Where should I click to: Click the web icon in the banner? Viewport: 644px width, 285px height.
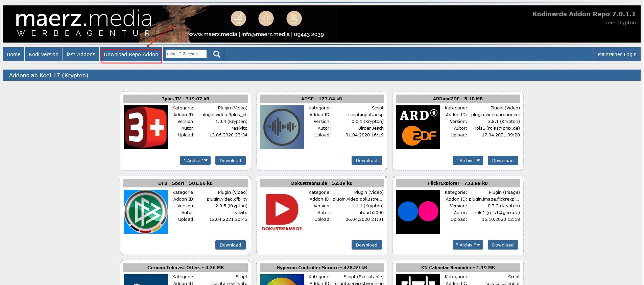[238, 18]
